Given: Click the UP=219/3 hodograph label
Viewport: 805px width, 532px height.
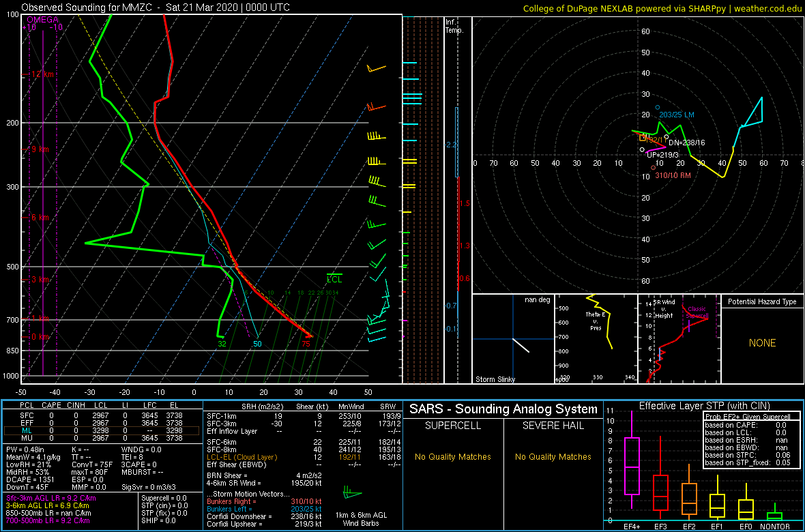Looking at the screenshot, I should [x=663, y=155].
